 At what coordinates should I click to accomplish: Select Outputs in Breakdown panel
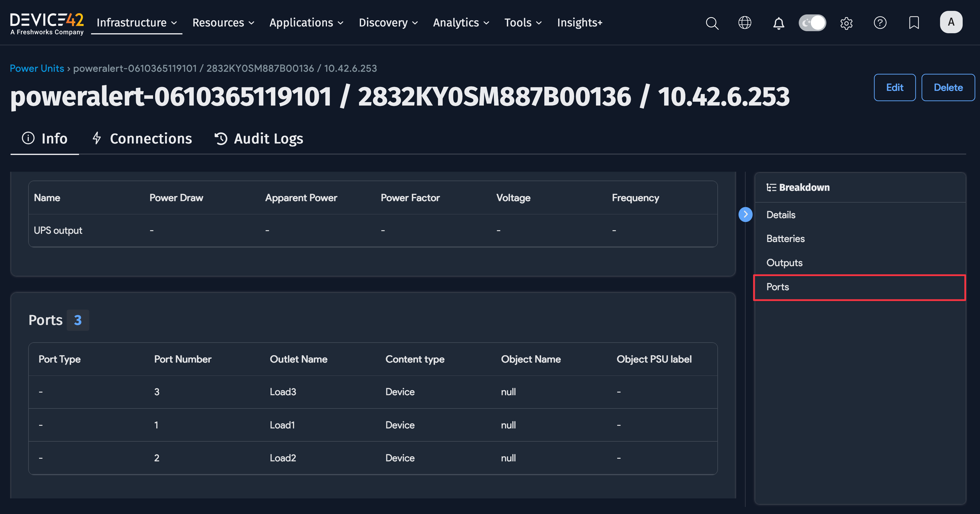[784, 263]
